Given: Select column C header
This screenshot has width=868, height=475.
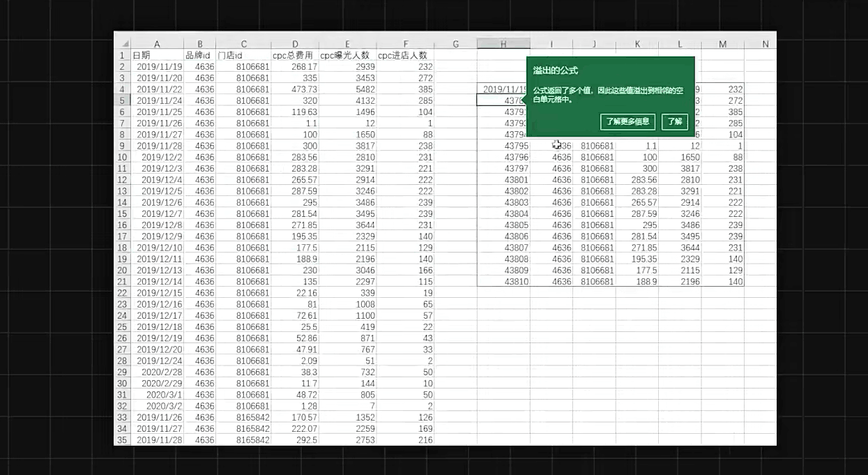Looking at the screenshot, I should point(243,44).
